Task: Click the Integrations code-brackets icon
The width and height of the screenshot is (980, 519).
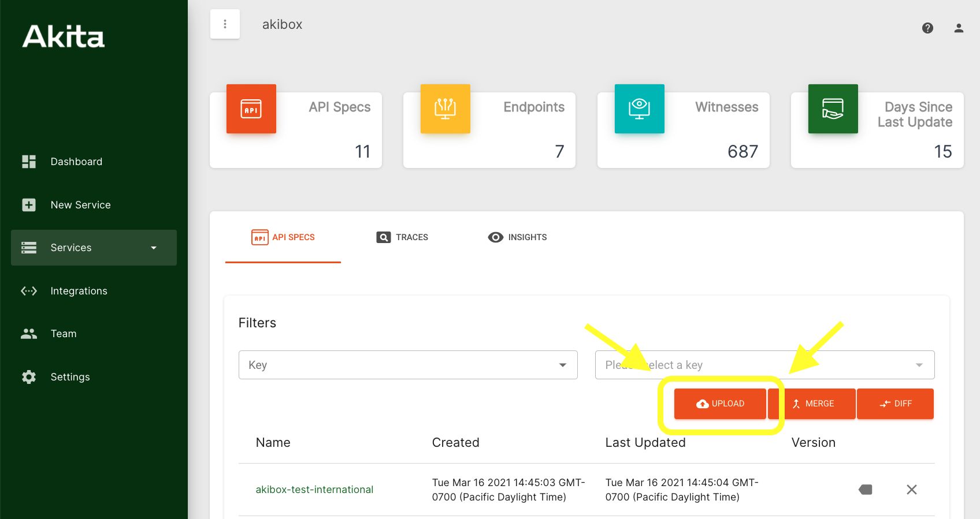Action: tap(29, 291)
